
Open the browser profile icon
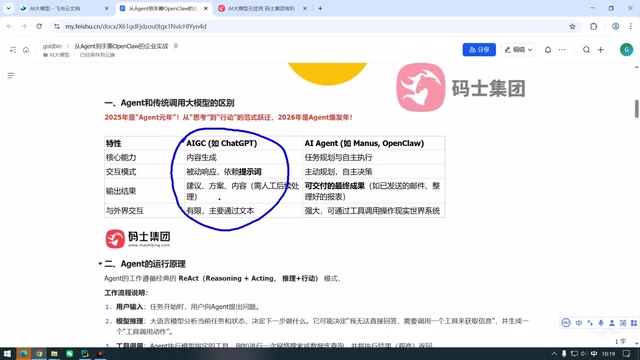[x=616, y=26]
